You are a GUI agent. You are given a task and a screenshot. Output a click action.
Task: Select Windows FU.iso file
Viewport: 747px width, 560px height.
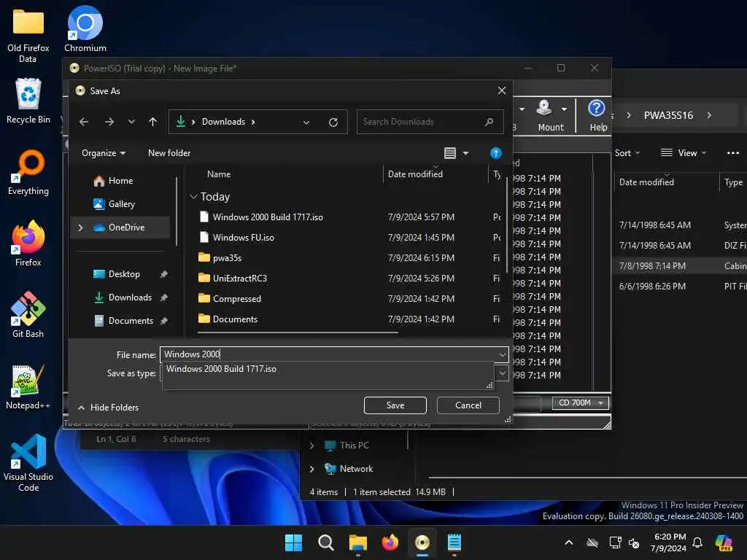tap(244, 238)
